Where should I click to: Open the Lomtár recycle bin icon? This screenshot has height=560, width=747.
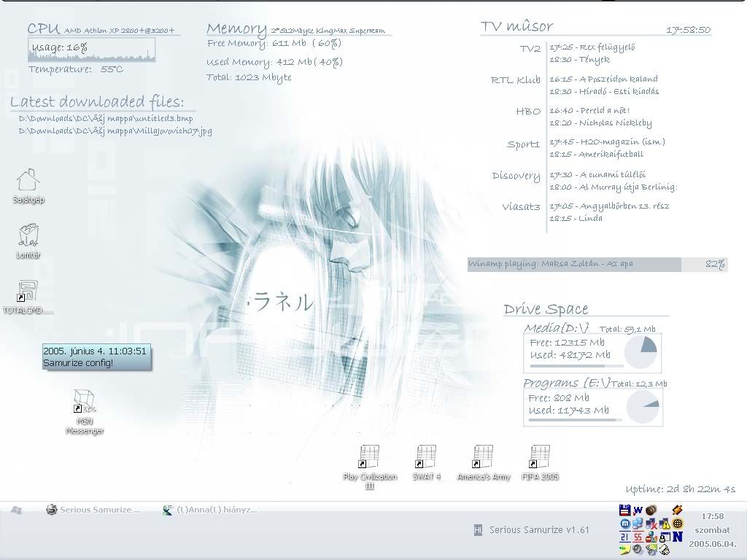tap(28, 236)
